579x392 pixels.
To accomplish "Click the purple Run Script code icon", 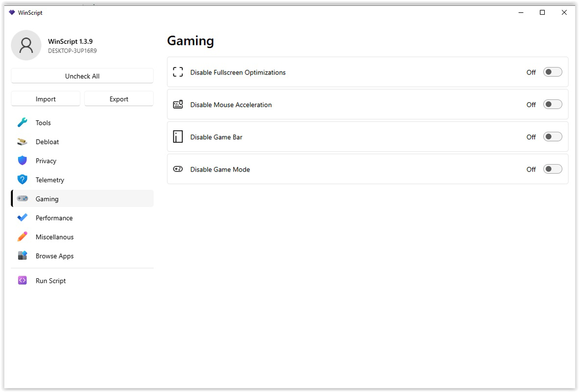I will coord(22,280).
